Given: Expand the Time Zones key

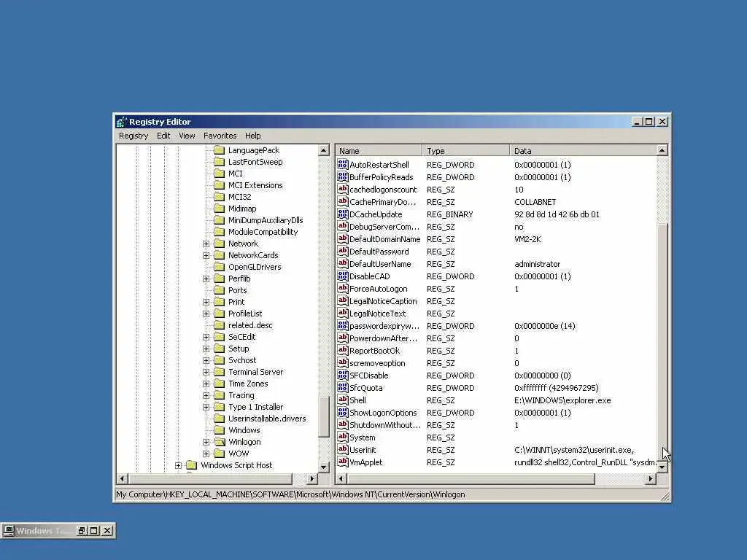Looking at the screenshot, I should tap(206, 384).
